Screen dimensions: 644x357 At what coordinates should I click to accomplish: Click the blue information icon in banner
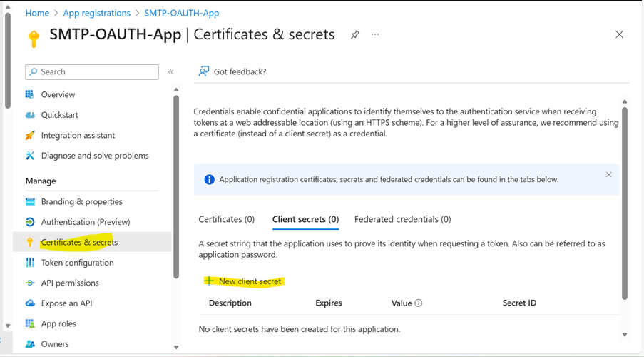[209, 180]
